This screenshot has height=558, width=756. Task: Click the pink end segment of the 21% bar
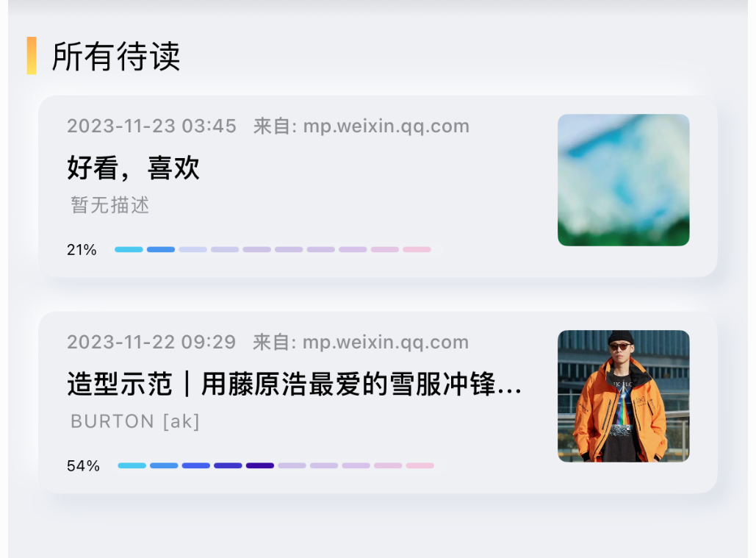tap(417, 249)
